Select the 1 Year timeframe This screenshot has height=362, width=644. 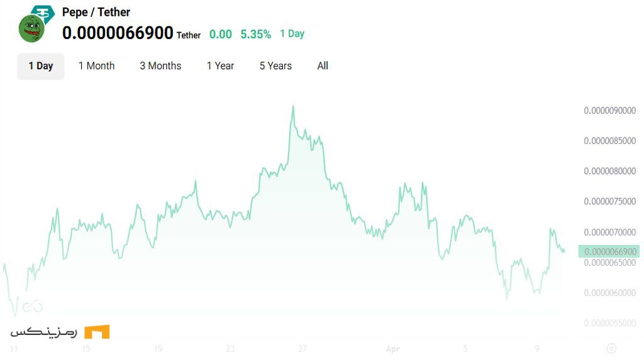coord(220,66)
